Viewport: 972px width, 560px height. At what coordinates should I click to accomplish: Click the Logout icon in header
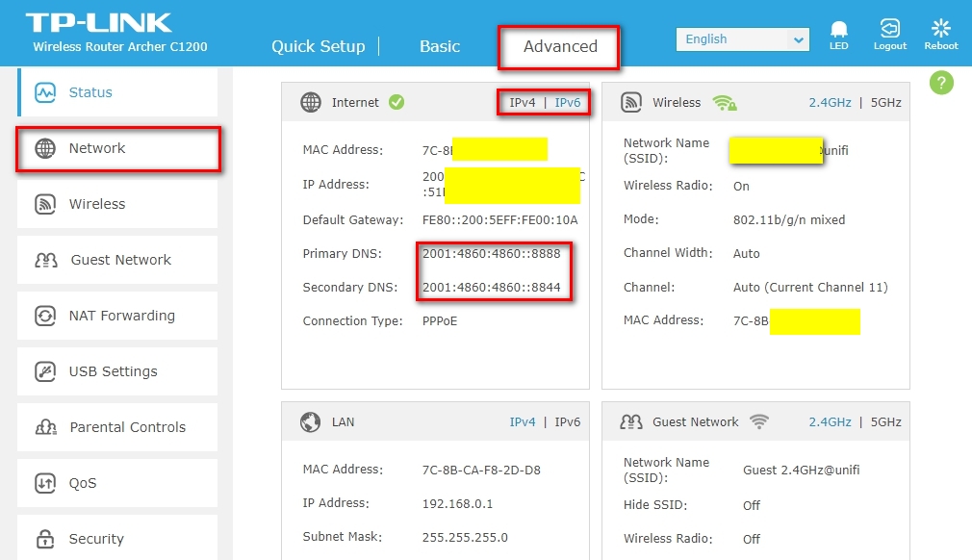click(890, 28)
